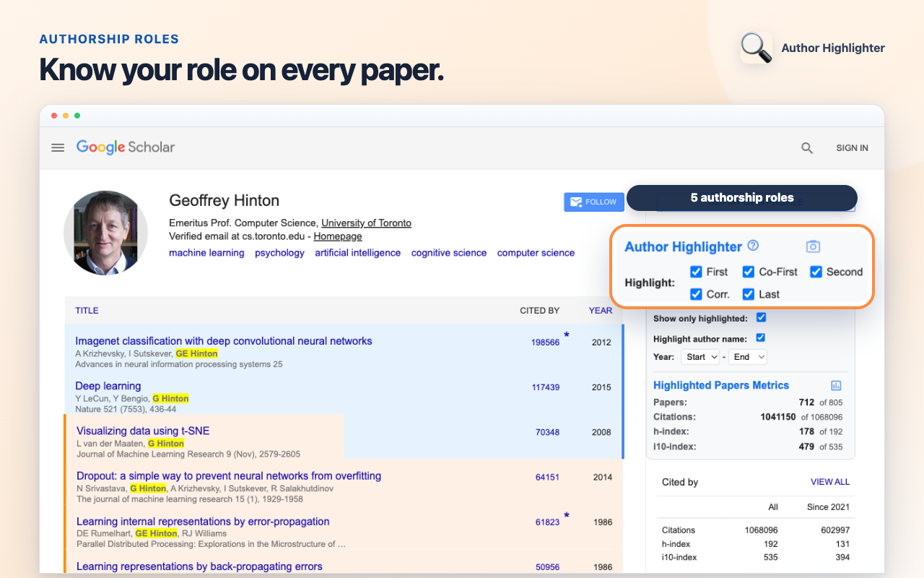Click the Author Highlighter extension logo
The width and height of the screenshot is (924, 578).
click(756, 48)
